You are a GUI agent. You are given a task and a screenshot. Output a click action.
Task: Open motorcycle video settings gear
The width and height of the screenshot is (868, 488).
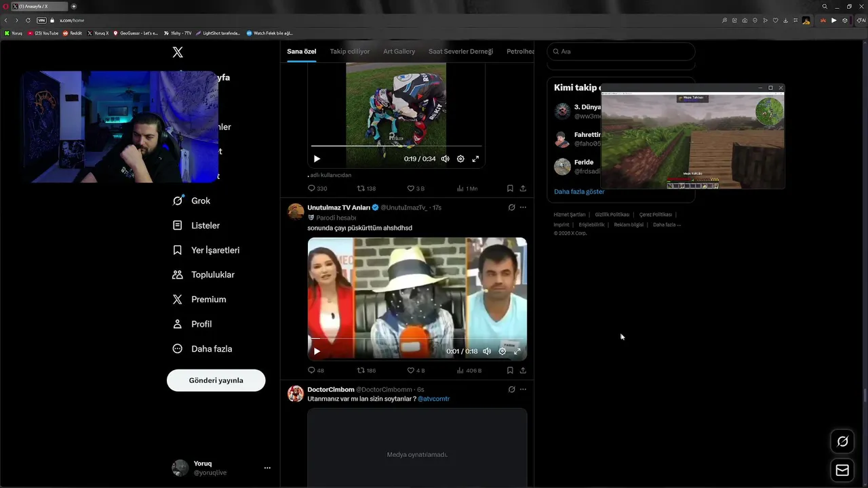pos(460,159)
